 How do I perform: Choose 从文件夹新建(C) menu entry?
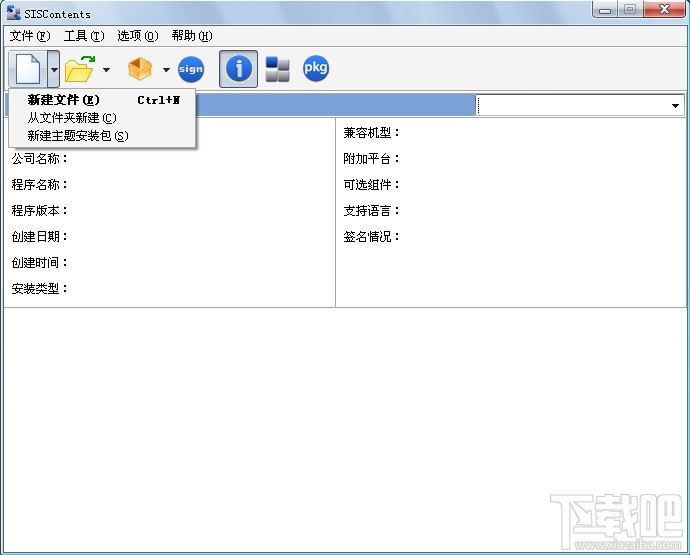(x=103, y=118)
